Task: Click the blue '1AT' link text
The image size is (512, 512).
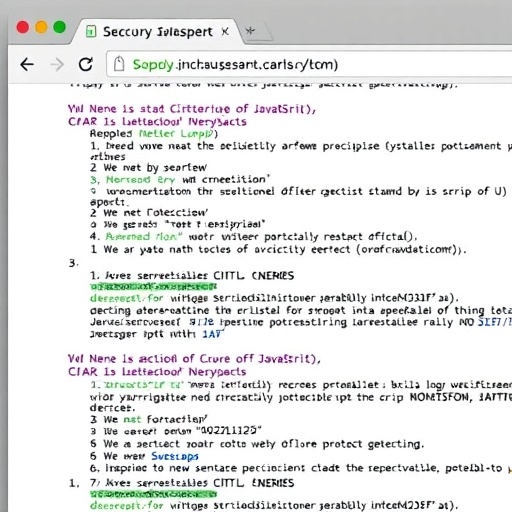Action: [212, 334]
